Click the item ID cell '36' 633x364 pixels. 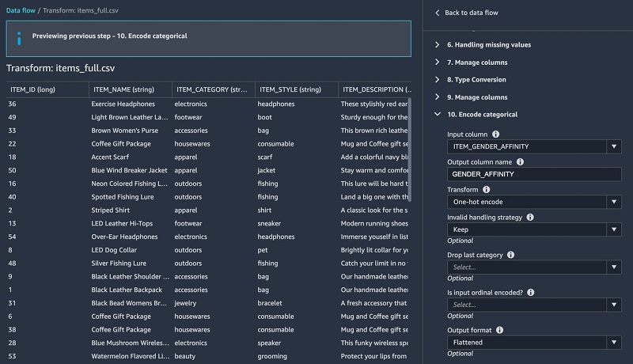click(x=12, y=104)
